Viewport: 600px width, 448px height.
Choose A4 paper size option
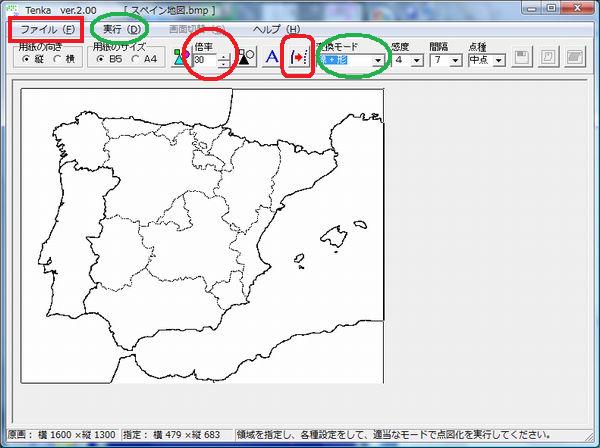click(x=135, y=60)
